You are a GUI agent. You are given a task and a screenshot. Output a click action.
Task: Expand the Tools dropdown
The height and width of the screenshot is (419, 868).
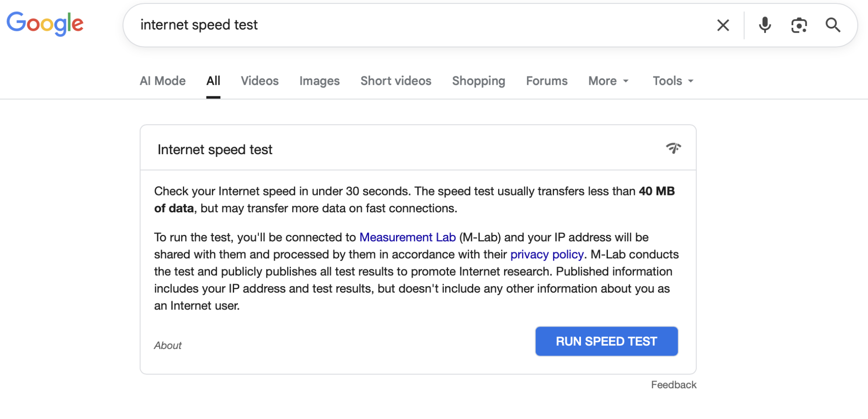672,81
